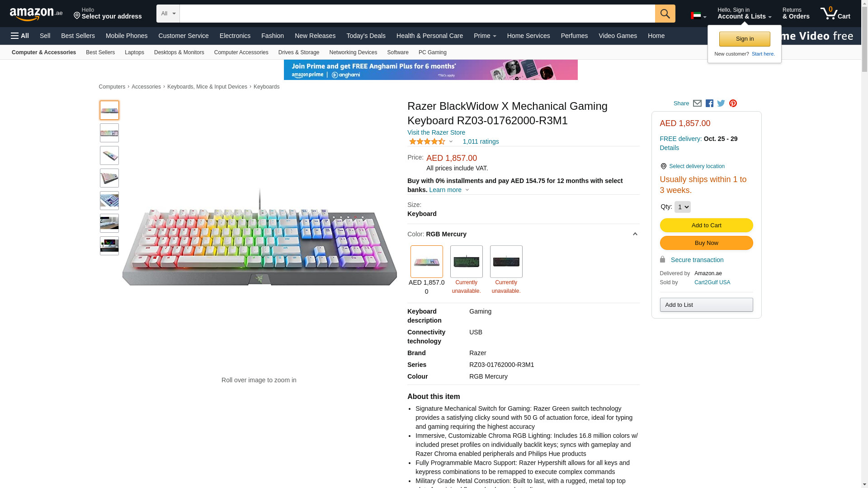The width and height of the screenshot is (868, 488).
Task: Select the RGB Mercury color swatch
Action: 426,262
